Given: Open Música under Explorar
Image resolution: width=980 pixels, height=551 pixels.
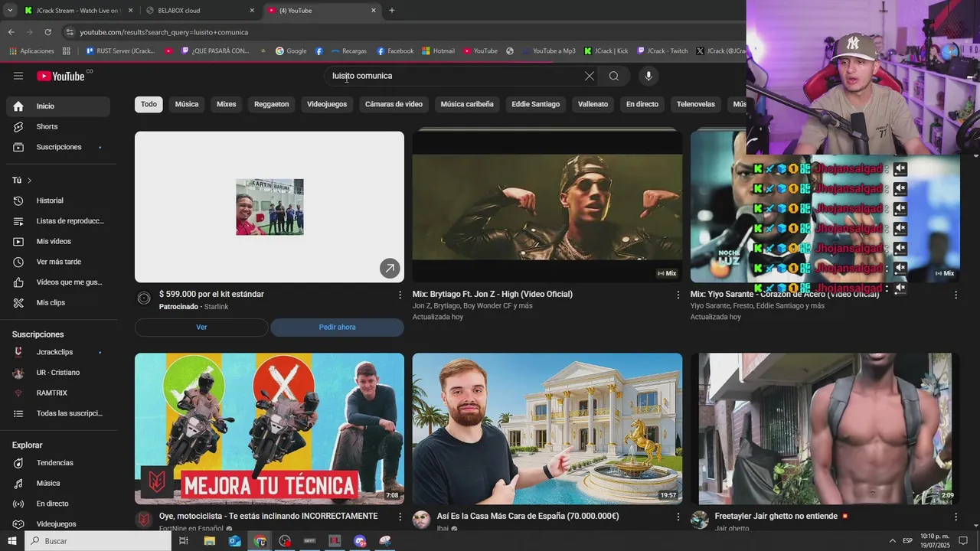Looking at the screenshot, I should click(x=58, y=483).
